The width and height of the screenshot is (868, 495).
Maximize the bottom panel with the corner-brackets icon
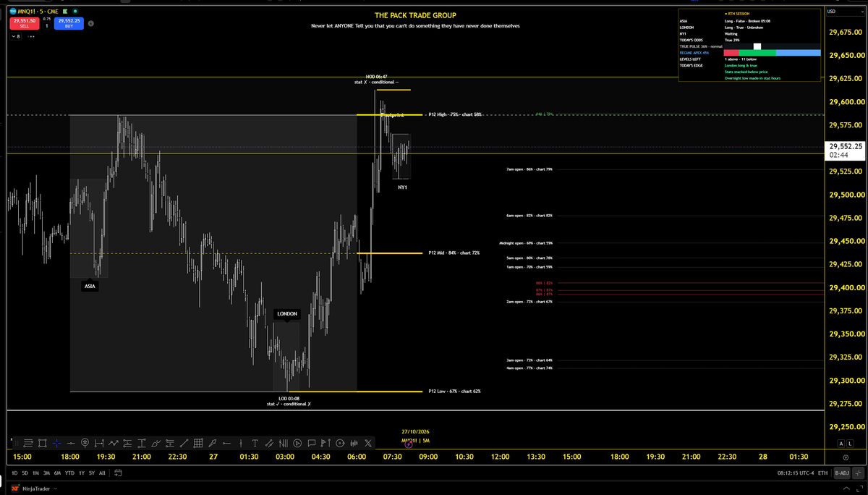click(x=859, y=490)
